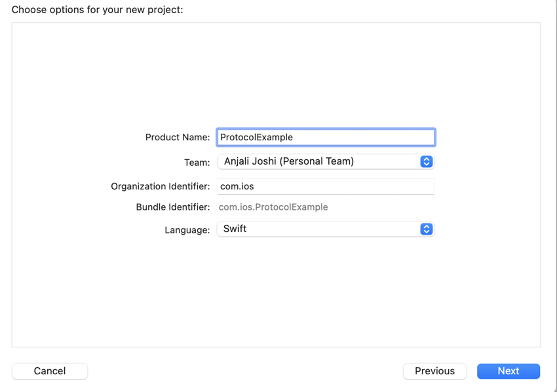Click the Organization Identifier label
Viewport: 557px width, 392px height.
coord(160,186)
